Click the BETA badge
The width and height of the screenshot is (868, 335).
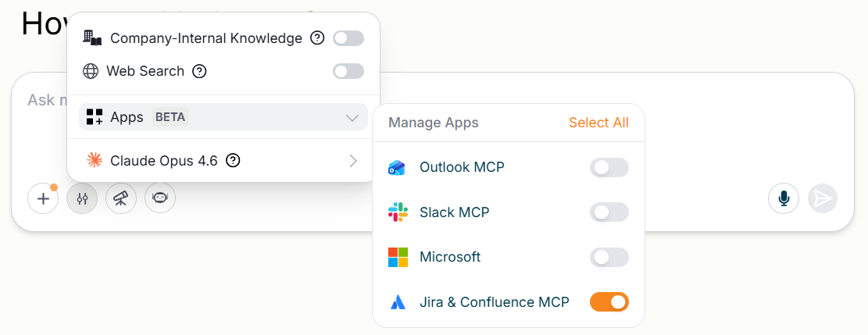(x=170, y=117)
